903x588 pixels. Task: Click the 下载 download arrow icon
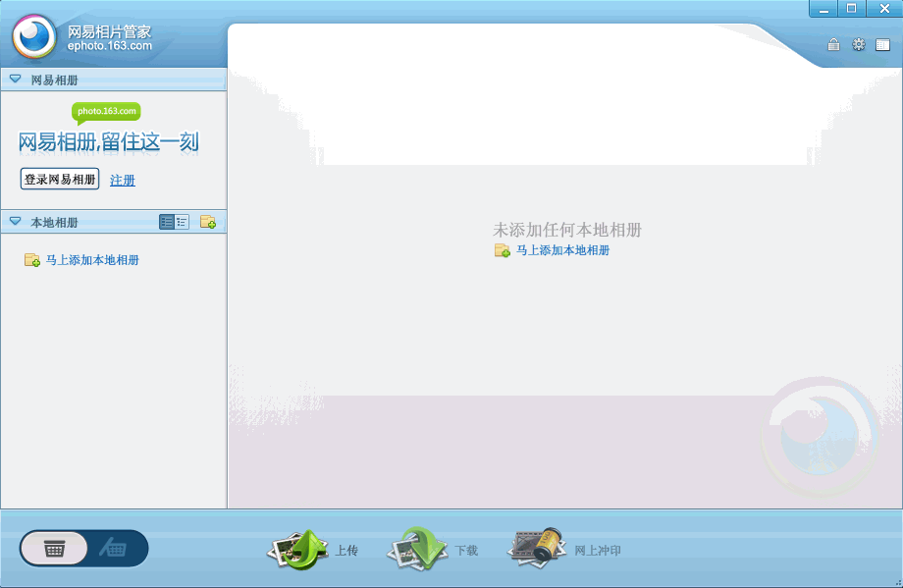[x=417, y=549]
